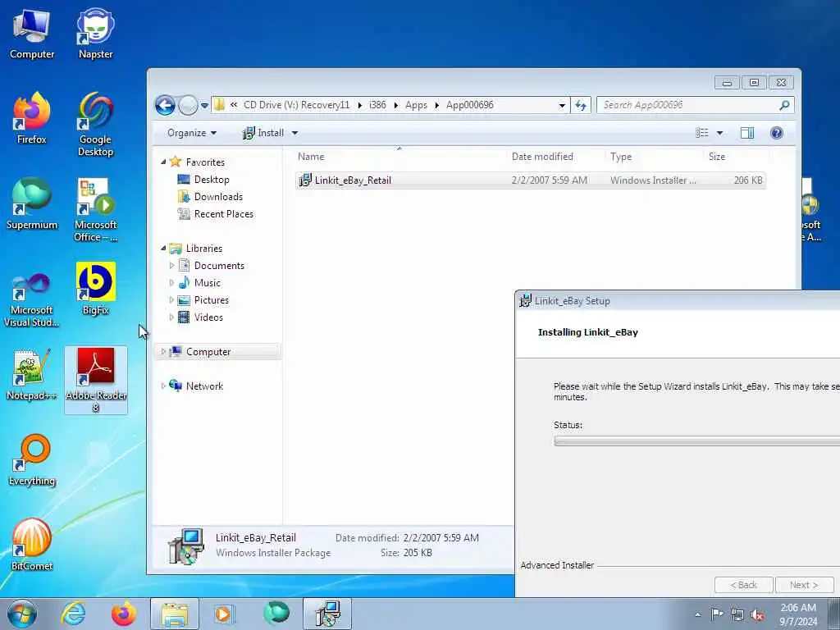Open Firefox from the taskbar
Screen dimensions: 840x630
123,614
